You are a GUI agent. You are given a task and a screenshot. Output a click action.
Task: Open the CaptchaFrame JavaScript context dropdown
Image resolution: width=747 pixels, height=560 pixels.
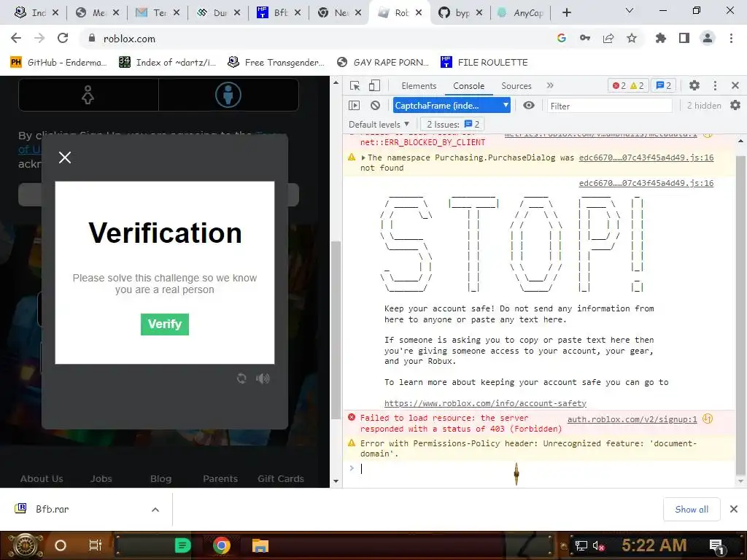click(x=452, y=105)
